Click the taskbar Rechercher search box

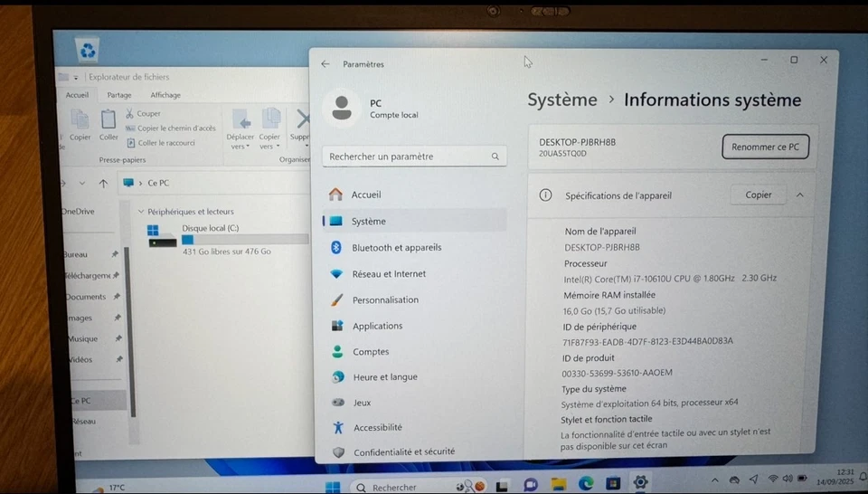418,487
